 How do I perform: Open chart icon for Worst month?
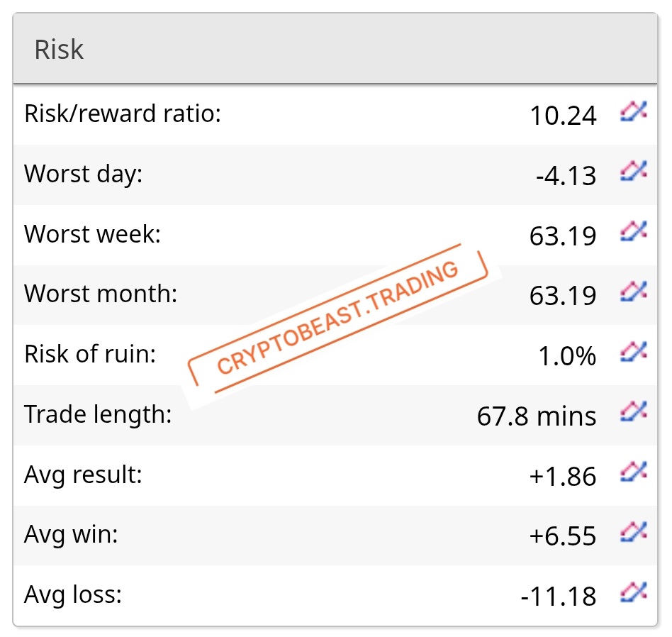[634, 292]
